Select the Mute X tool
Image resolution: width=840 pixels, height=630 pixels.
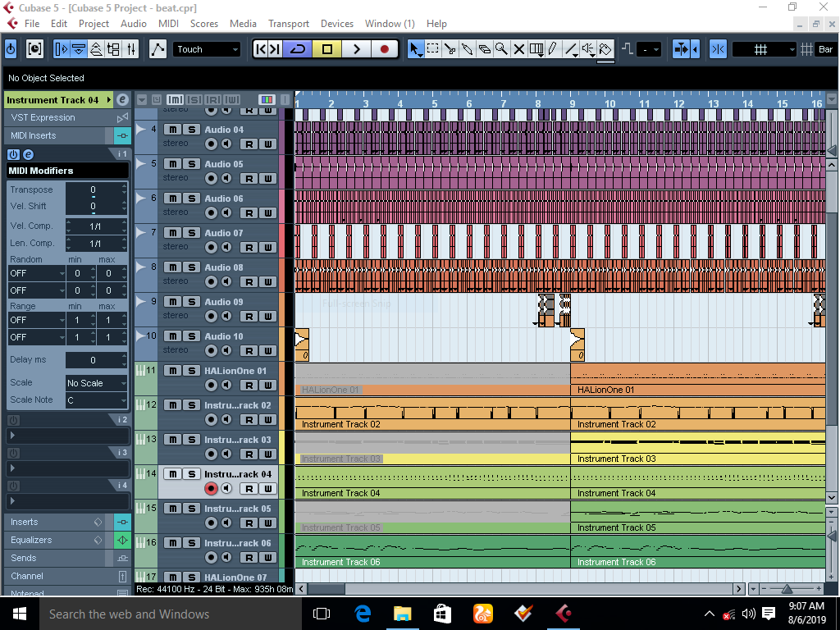click(518, 49)
